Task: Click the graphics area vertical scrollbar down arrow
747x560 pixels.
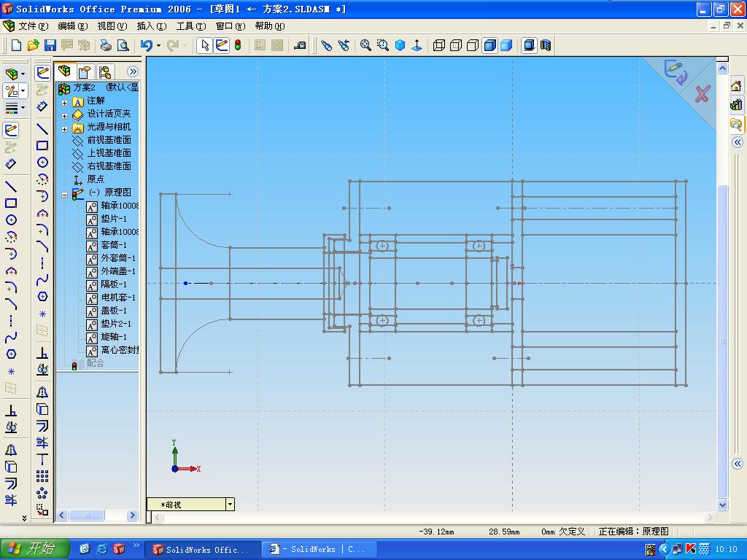Action: 722,505
